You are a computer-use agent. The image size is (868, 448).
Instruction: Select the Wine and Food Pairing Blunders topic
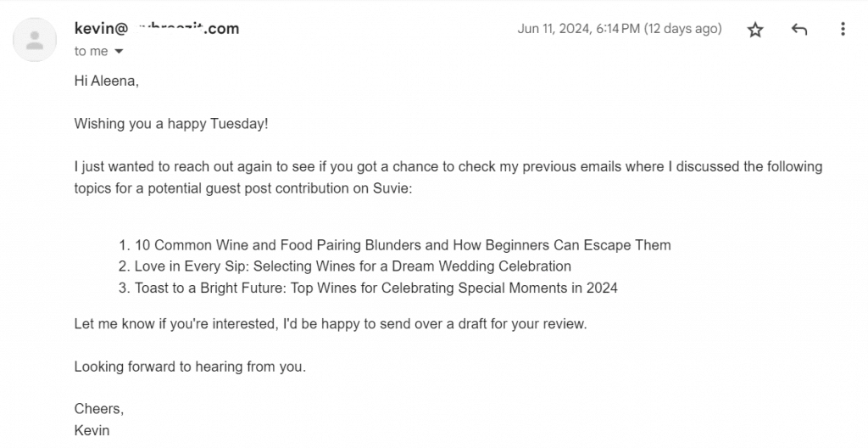403,245
